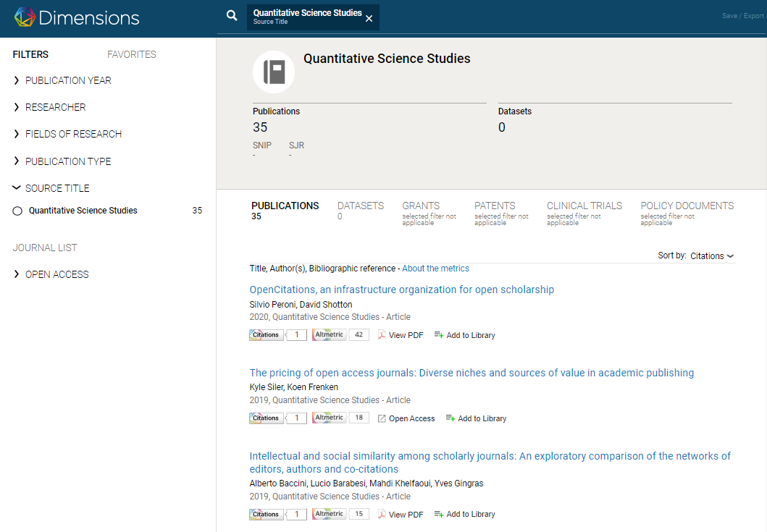Select the FILTERS tab
This screenshot has width=767, height=532.
tap(30, 54)
